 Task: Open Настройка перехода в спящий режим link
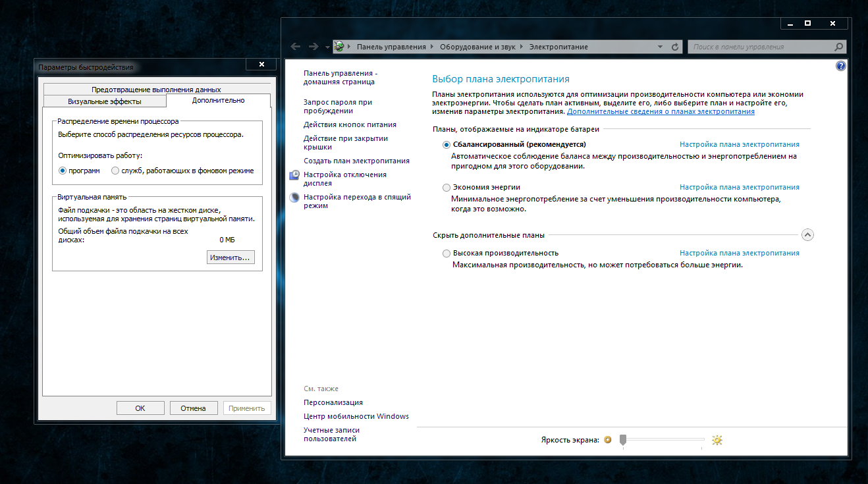[357, 202]
